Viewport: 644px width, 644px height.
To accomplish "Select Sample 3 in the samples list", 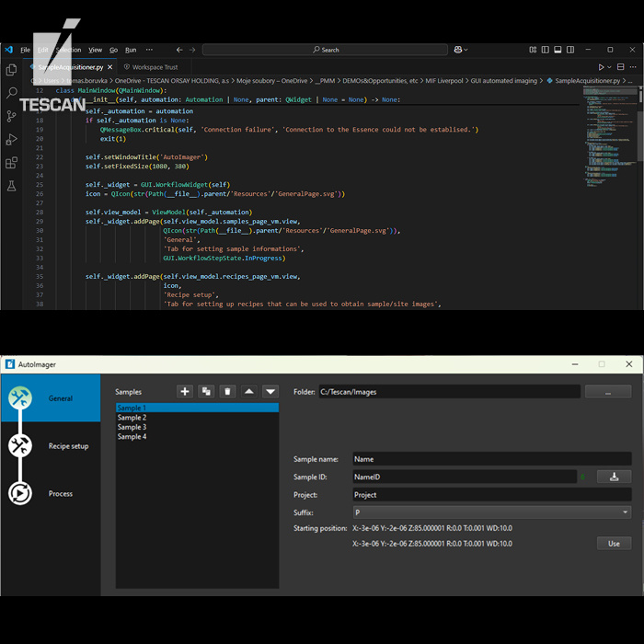I will point(132,427).
